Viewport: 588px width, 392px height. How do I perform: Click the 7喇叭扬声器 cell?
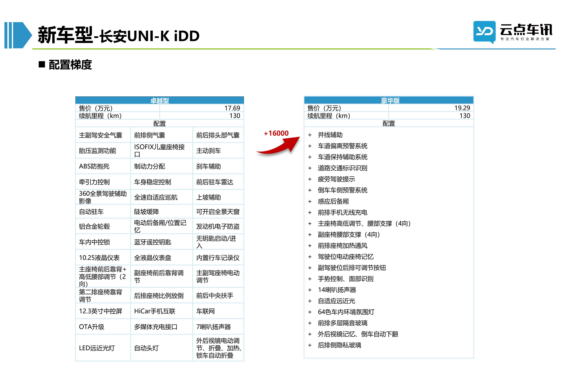pos(218,327)
